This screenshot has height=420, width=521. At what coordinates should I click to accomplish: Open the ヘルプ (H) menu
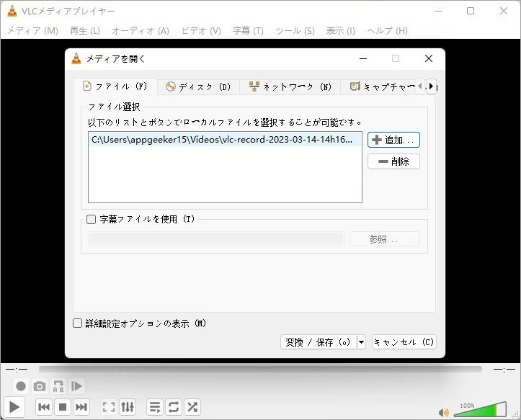pos(388,31)
